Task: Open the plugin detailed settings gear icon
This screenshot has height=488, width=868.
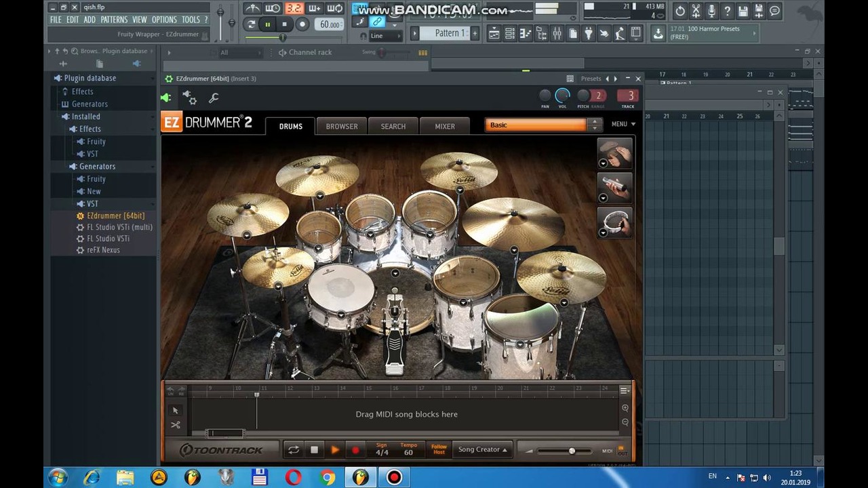Action: click(x=190, y=98)
